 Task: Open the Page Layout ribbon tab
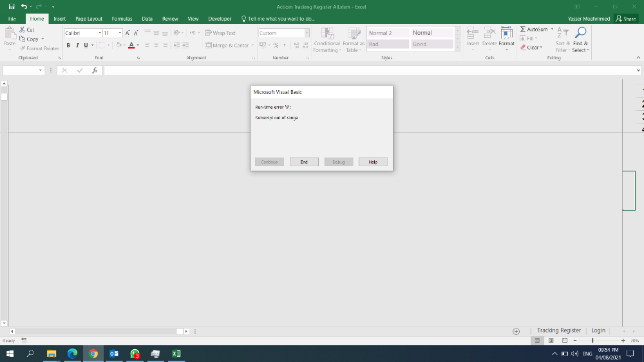89,19
